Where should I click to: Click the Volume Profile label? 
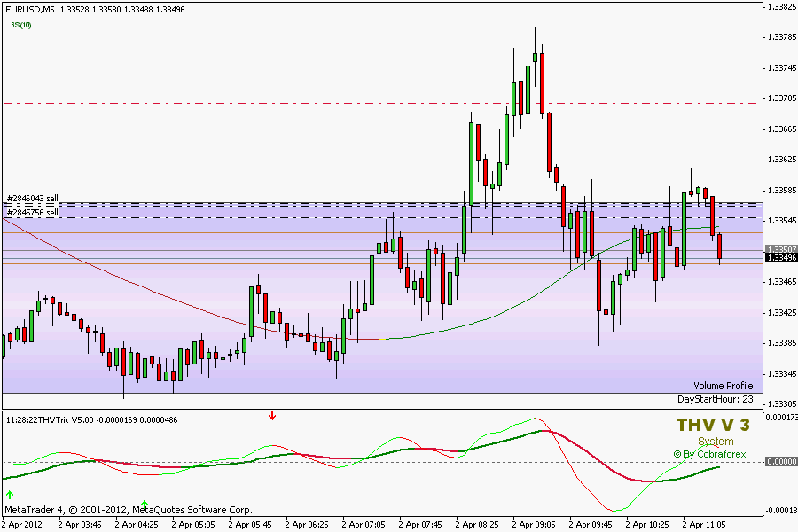click(723, 386)
